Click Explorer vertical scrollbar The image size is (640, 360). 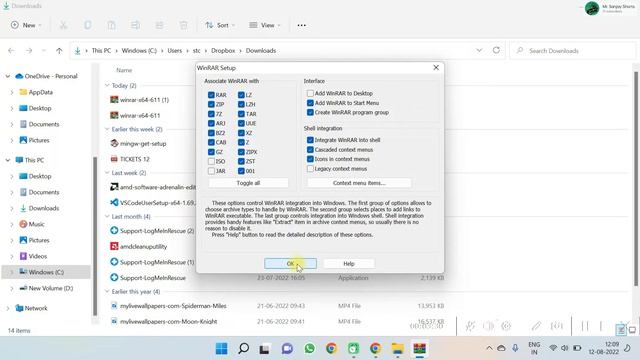pos(636,178)
